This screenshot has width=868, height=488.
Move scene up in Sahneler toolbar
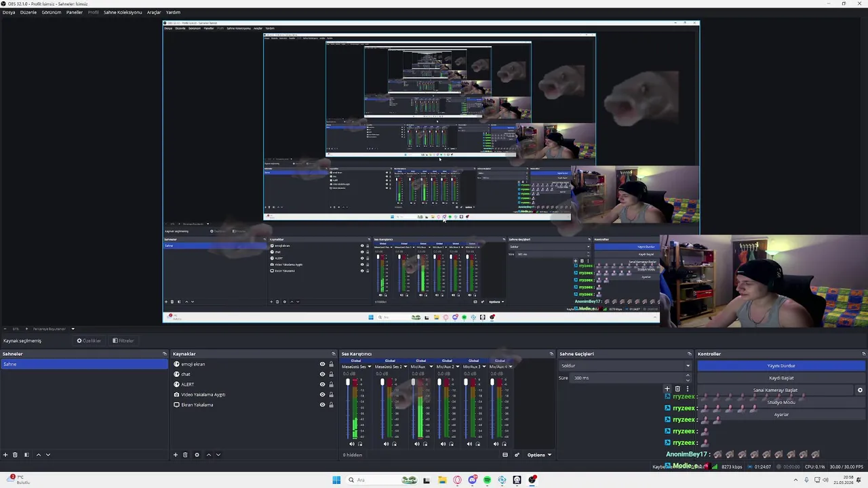coord(38,455)
